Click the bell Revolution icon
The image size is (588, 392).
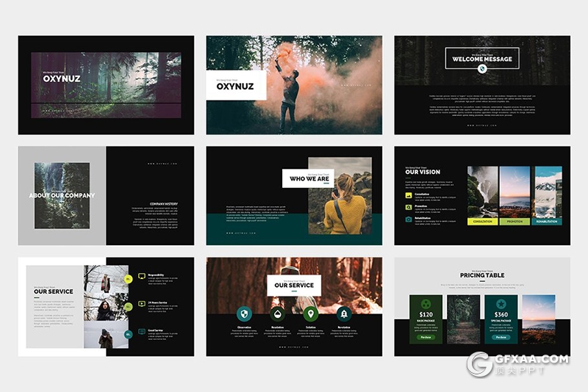(344, 313)
